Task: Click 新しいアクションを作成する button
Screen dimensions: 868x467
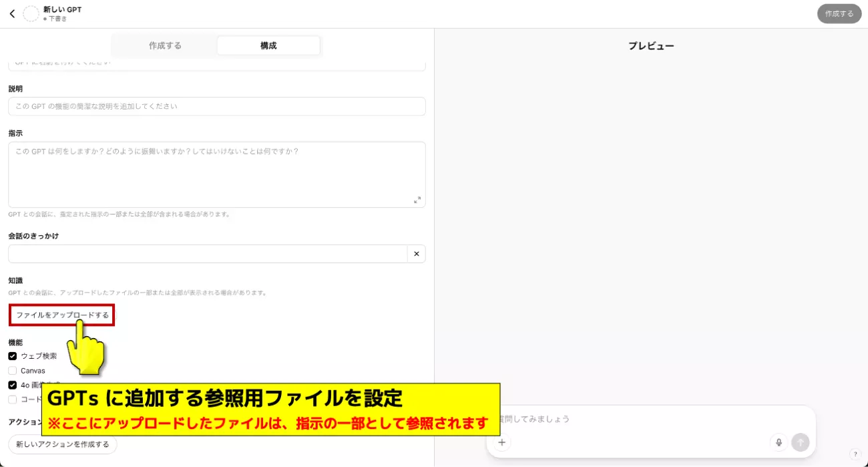Action: tap(63, 444)
